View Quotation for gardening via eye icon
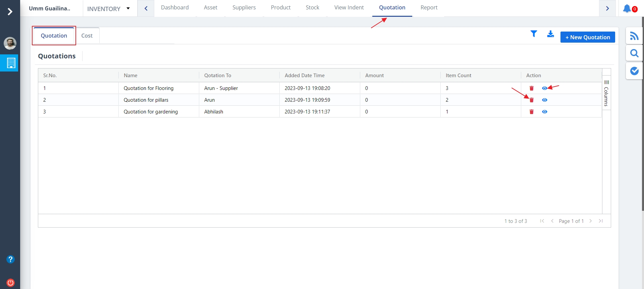The width and height of the screenshot is (644, 289). point(544,112)
